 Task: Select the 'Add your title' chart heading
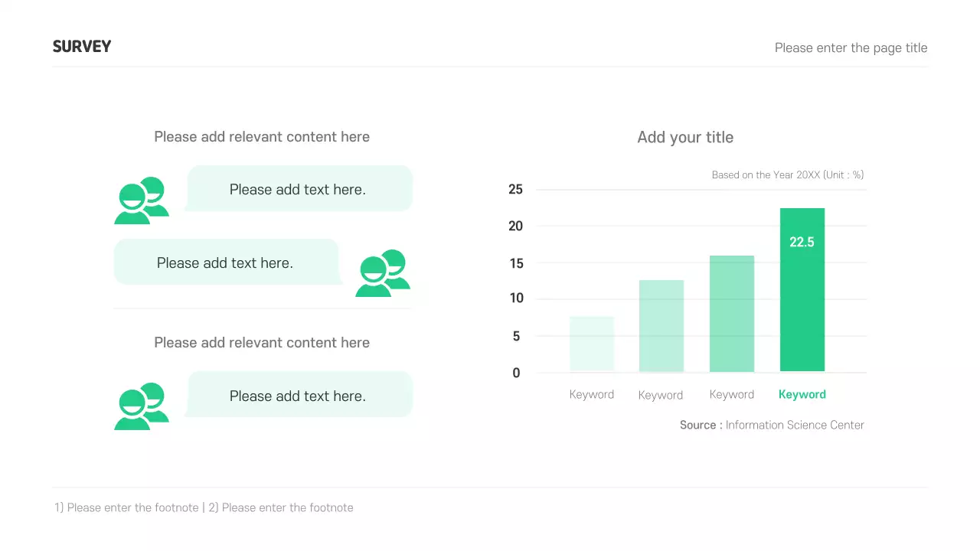click(685, 138)
